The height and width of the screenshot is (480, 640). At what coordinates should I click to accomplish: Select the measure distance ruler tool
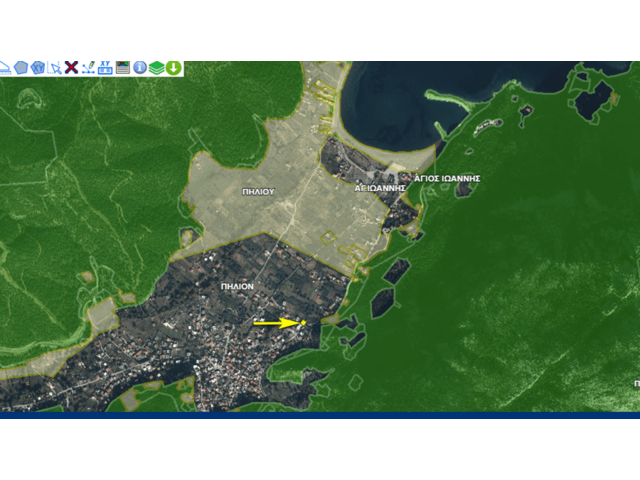[5, 68]
